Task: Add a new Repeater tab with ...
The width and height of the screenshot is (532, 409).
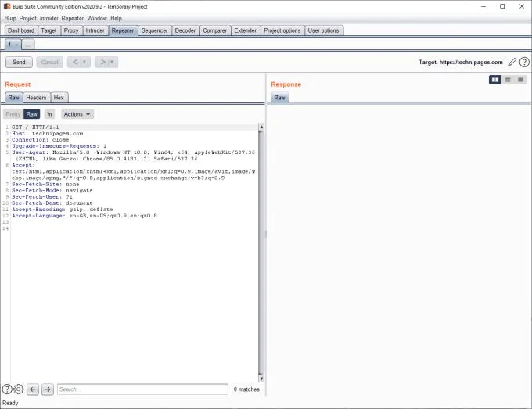Action: coord(28,45)
